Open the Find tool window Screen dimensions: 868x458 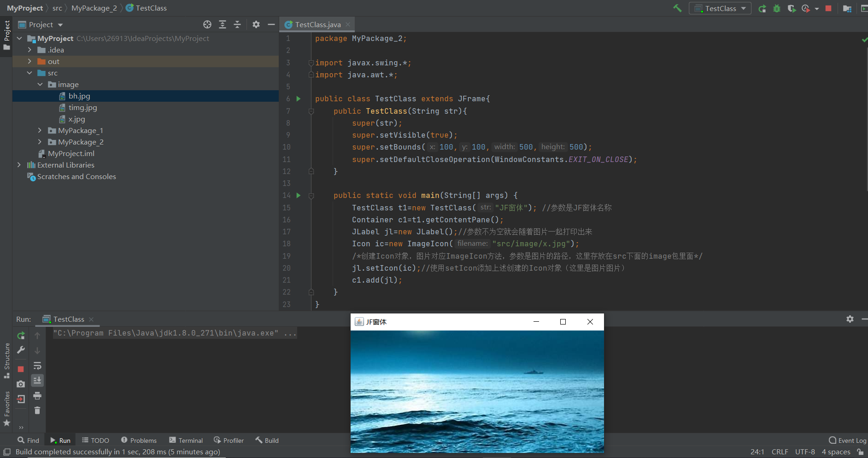[x=29, y=441]
